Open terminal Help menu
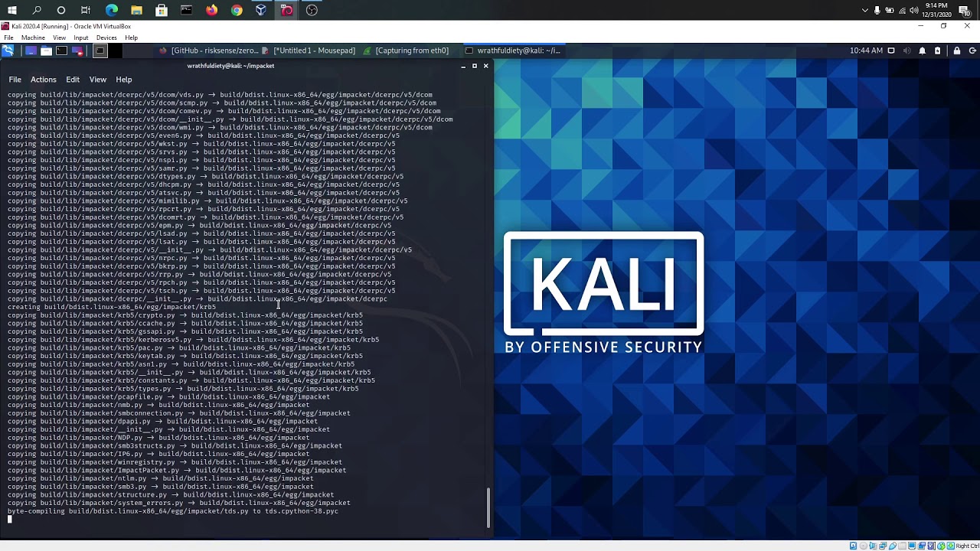This screenshot has height=551, width=980. coord(123,80)
